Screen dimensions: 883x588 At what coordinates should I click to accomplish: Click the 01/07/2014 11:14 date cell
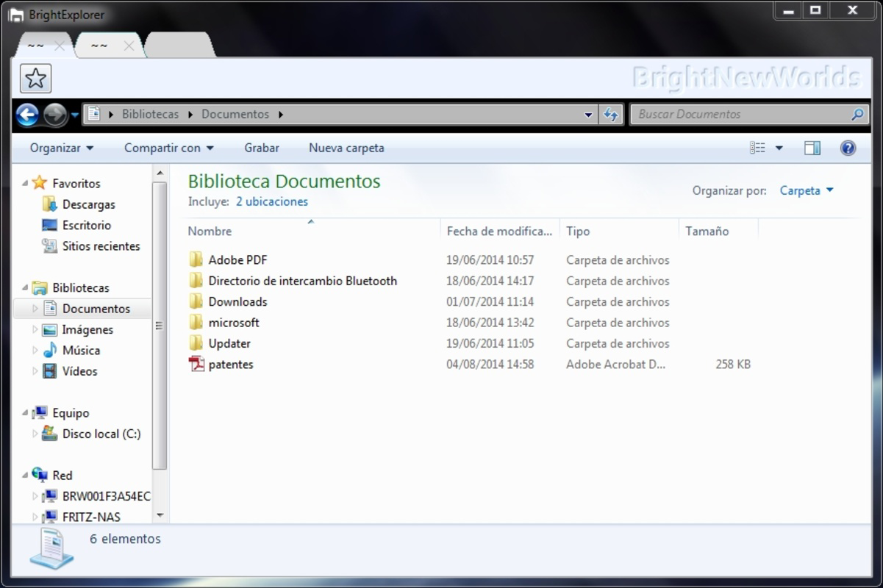[x=490, y=301]
